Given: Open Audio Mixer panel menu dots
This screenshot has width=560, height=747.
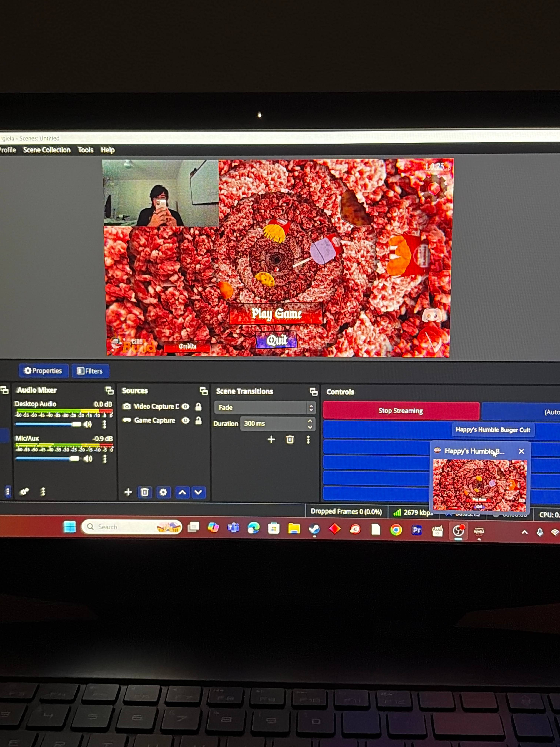Looking at the screenshot, I should (x=43, y=492).
